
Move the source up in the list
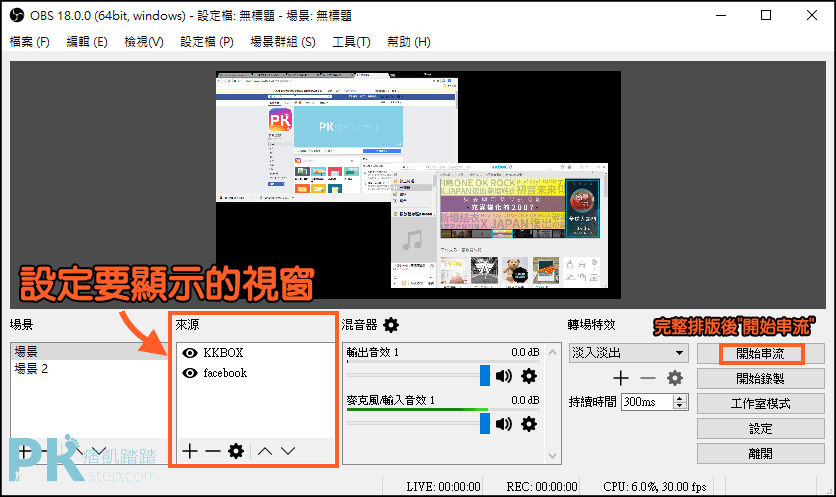pos(265,451)
